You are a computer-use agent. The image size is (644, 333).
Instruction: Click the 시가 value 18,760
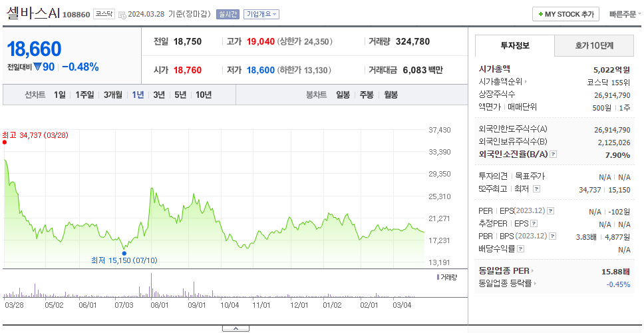tap(188, 71)
